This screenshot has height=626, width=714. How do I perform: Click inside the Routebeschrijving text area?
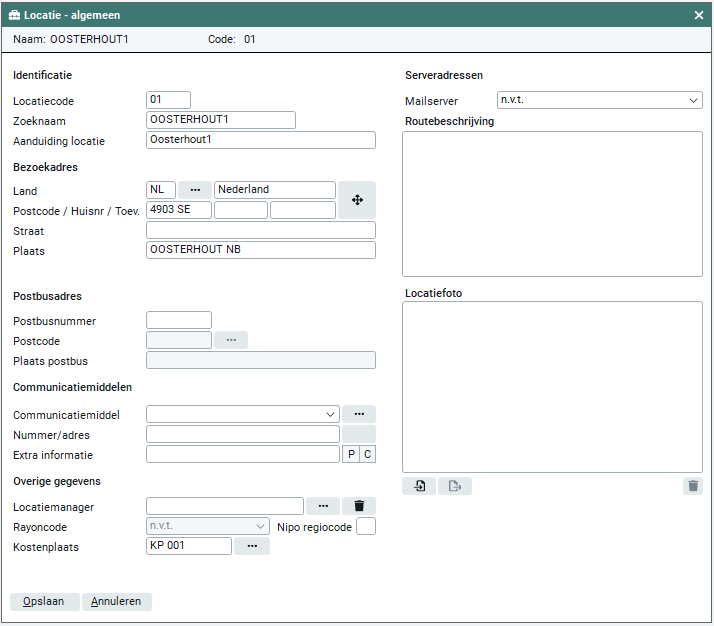pyautogui.click(x=552, y=203)
